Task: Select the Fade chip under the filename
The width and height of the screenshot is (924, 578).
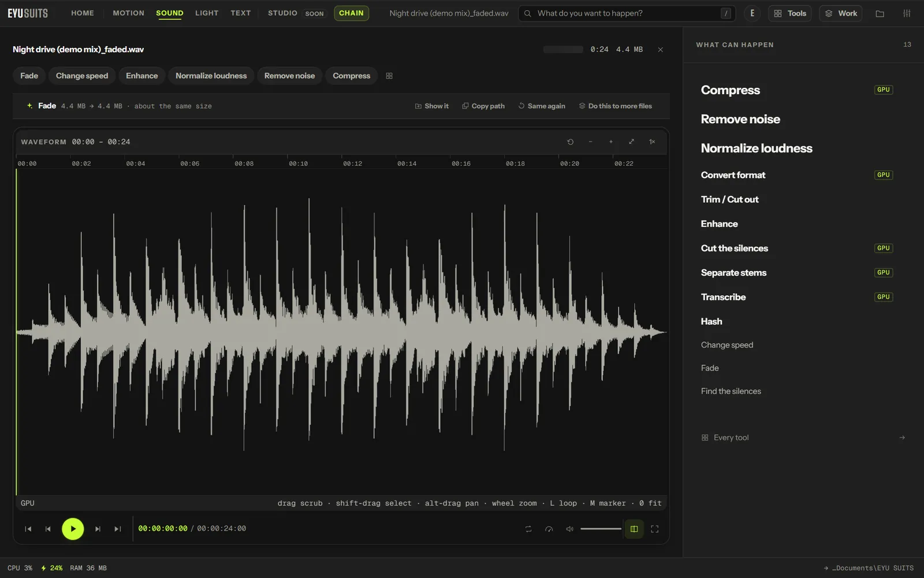Action: 29,76
